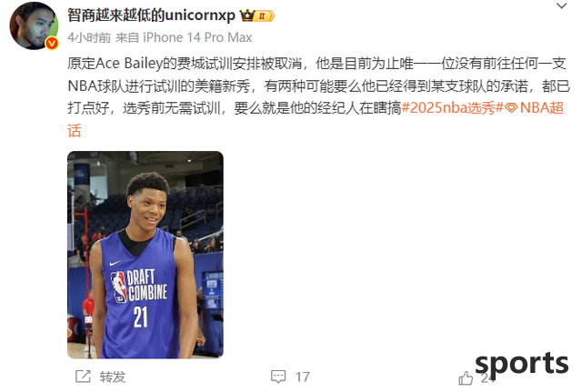Click the 转发 repost label

coord(113,377)
